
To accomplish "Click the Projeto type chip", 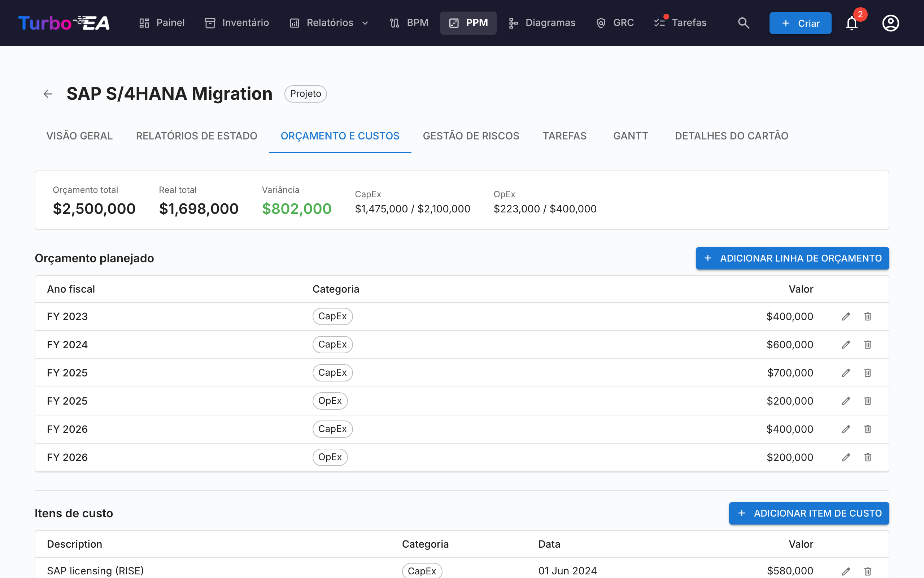I will [305, 94].
